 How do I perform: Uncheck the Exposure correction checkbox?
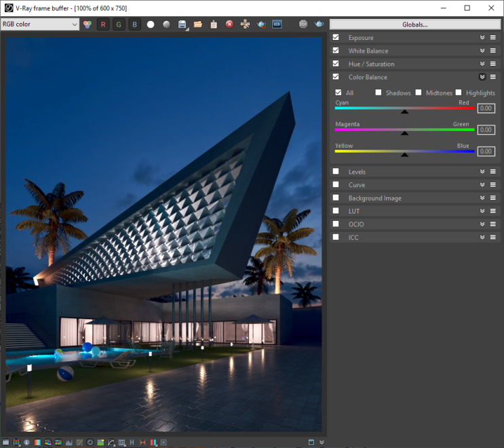click(x=336, y=37)
